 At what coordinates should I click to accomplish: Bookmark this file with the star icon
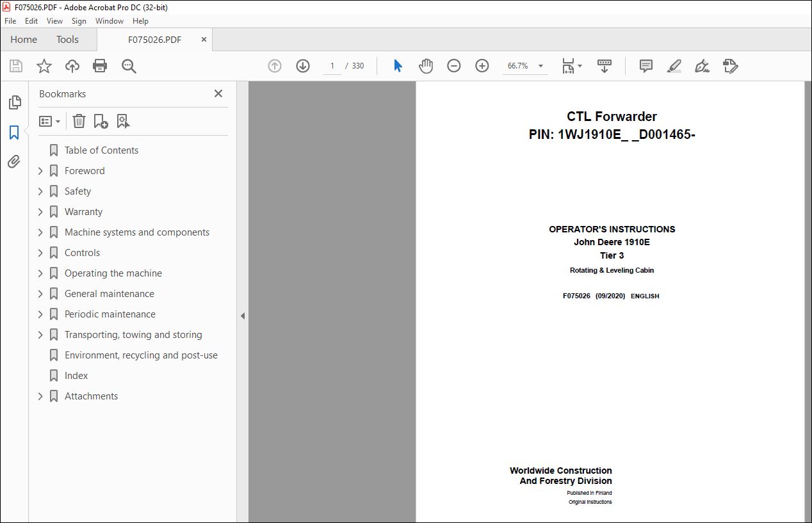(x=44, y=66)
